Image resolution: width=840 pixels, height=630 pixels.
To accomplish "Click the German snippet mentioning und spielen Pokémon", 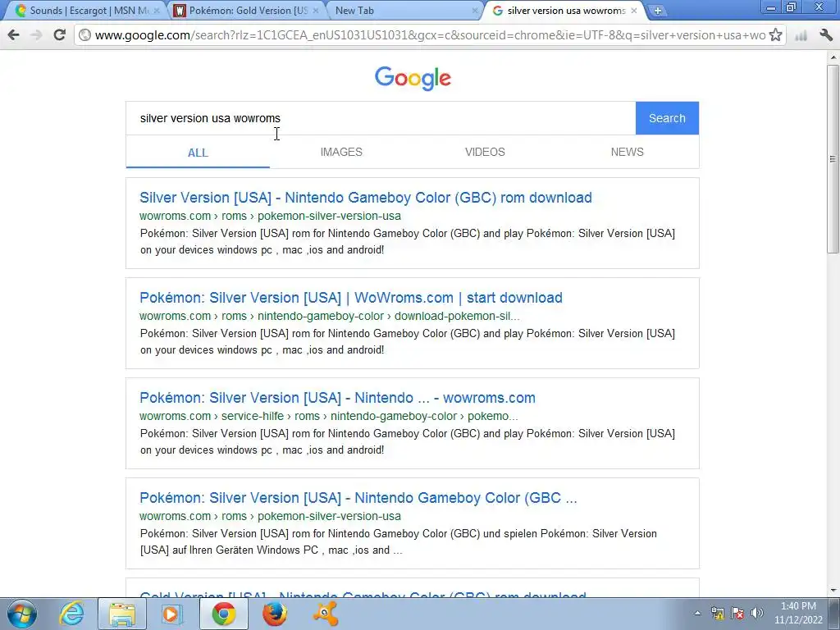I will click(398, 542).
